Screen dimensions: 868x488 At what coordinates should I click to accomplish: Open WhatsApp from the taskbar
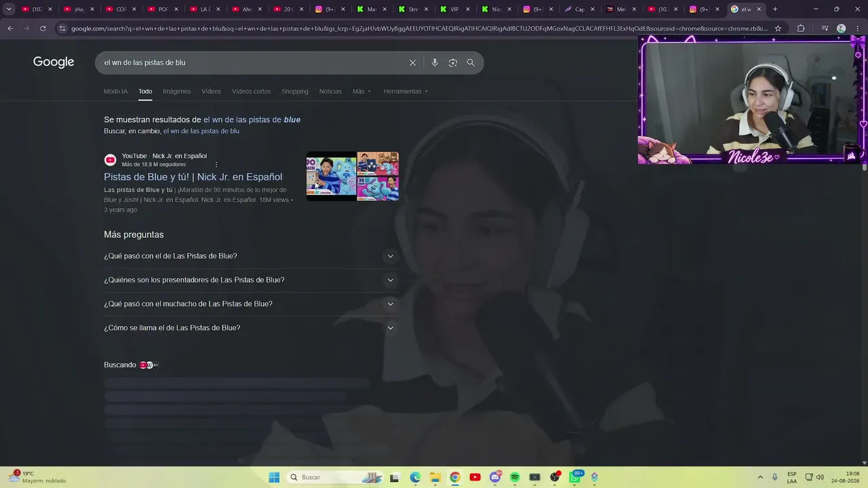(575, 477)
